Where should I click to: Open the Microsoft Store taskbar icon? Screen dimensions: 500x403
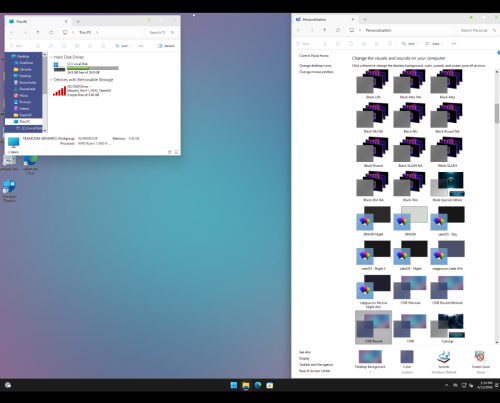270,385
